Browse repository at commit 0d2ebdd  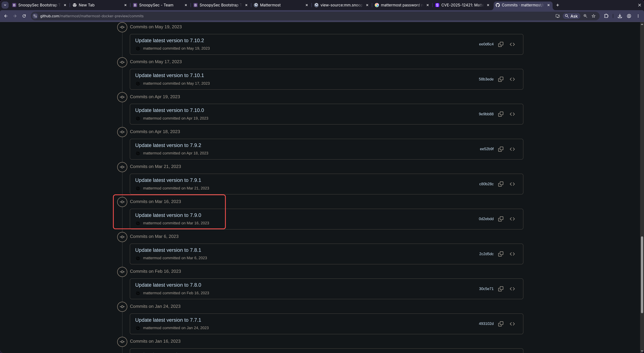512,219
